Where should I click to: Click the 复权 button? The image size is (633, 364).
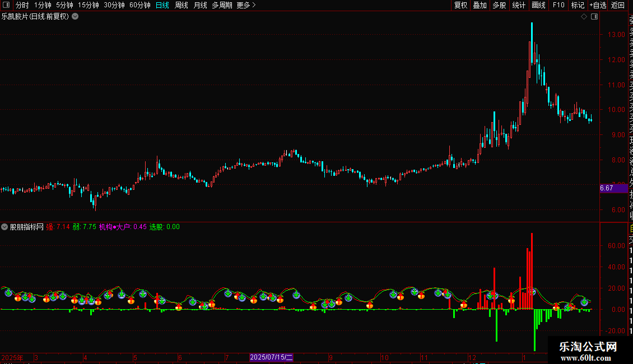click(460, 5)
